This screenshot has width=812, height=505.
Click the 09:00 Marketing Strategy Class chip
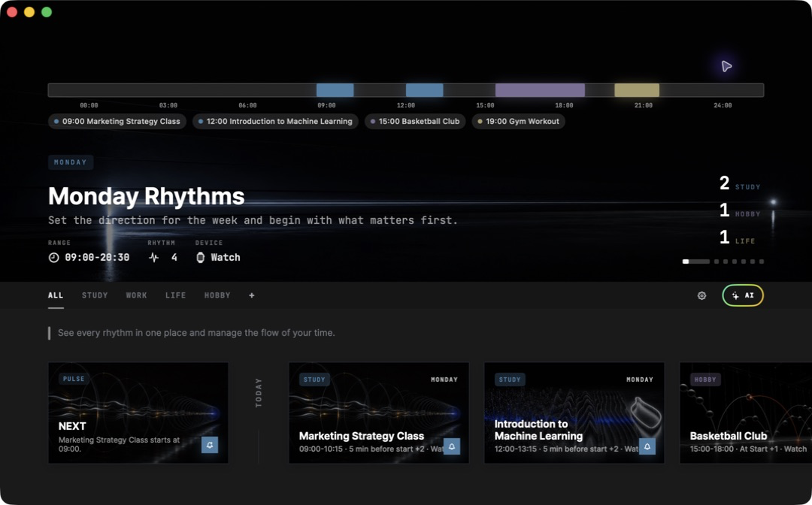tap(117, 122)
